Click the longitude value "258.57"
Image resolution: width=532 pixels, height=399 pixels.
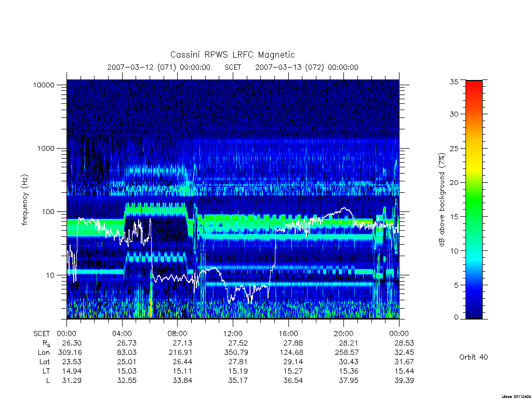[x=347, y=353]
